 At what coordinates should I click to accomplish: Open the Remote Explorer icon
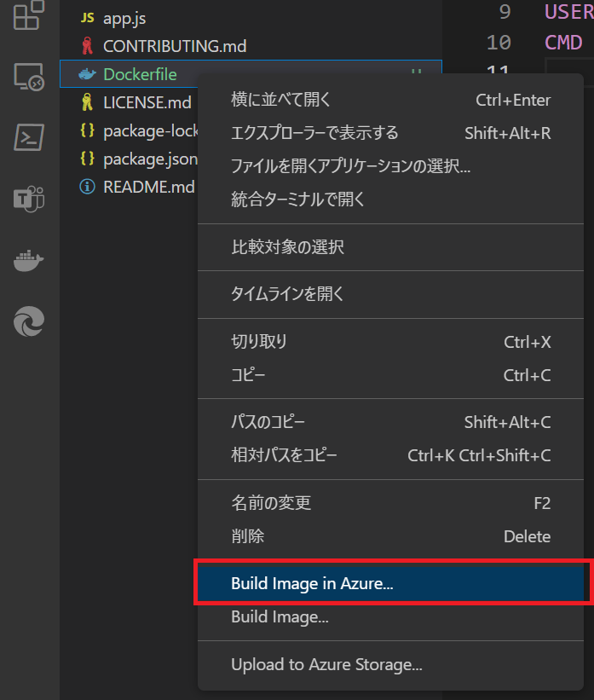pos(29,77)
